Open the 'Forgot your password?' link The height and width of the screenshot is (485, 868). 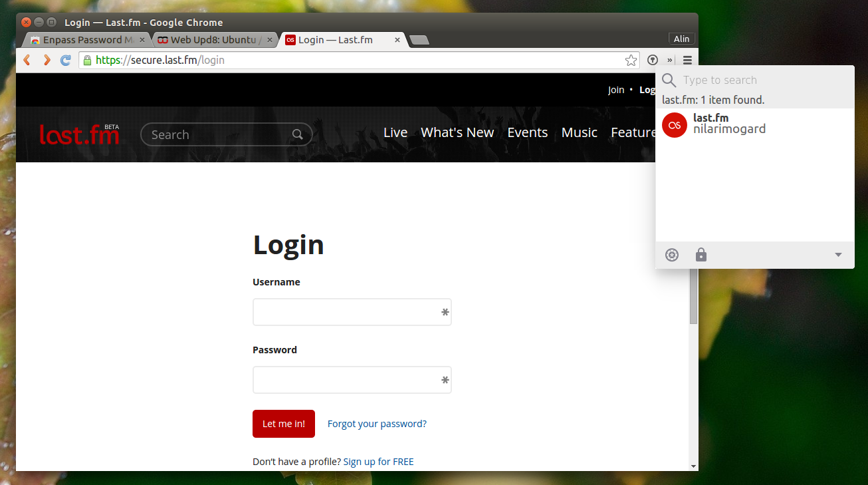point(377,424)
